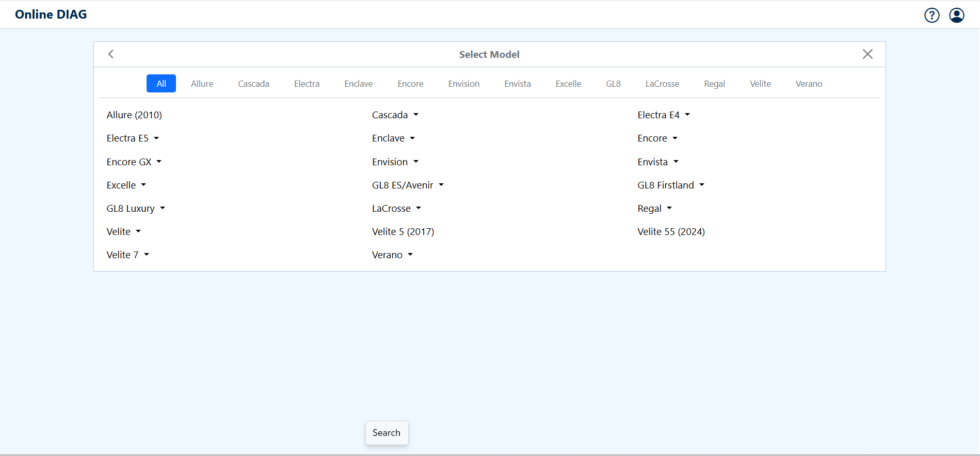980x456 pixels.
Task: Switch to the LaCrosse filter tab
Action: [x=662, y=84]
